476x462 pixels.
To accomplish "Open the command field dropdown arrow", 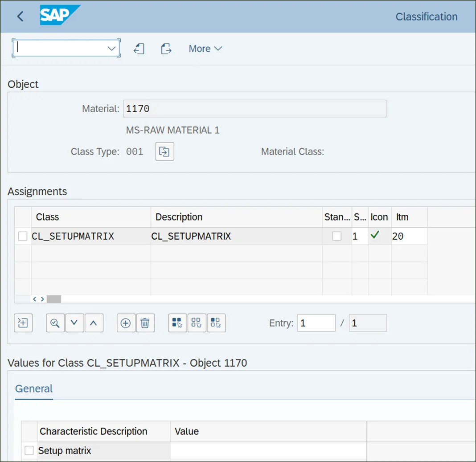I will pos(111,49).
